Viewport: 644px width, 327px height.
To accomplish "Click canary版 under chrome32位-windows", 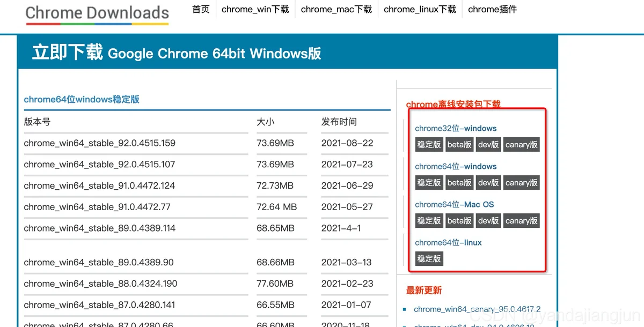I will (521, 145).
